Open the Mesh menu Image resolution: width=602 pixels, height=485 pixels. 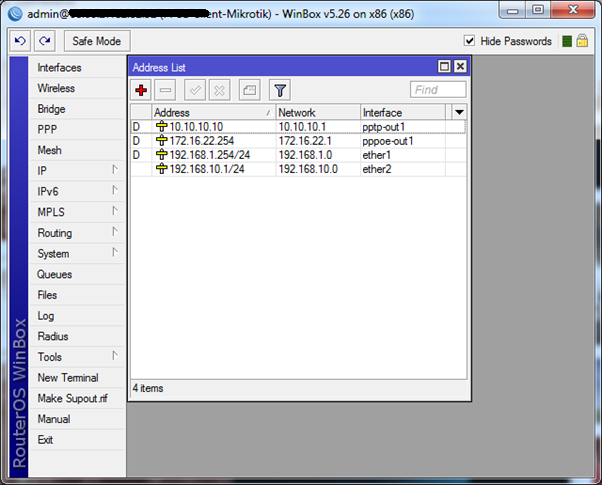77,150
